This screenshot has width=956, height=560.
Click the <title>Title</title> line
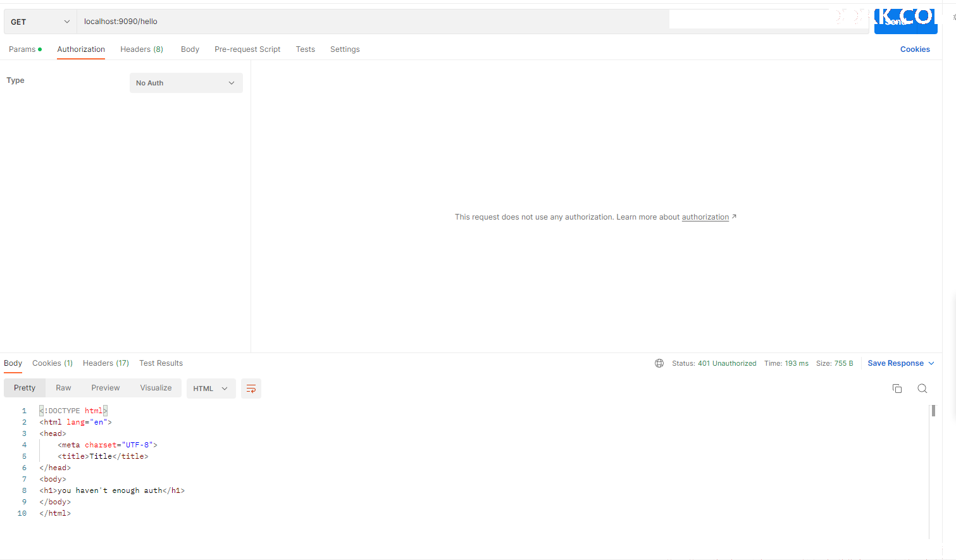103,456
